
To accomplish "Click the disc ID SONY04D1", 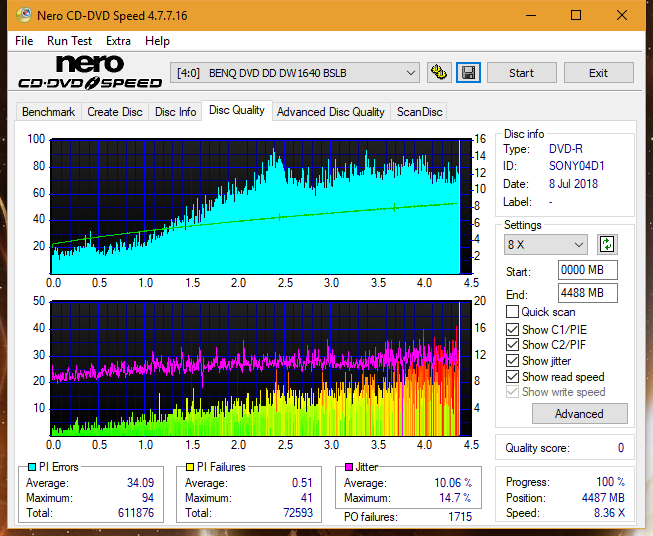I will tap(576, 166).
